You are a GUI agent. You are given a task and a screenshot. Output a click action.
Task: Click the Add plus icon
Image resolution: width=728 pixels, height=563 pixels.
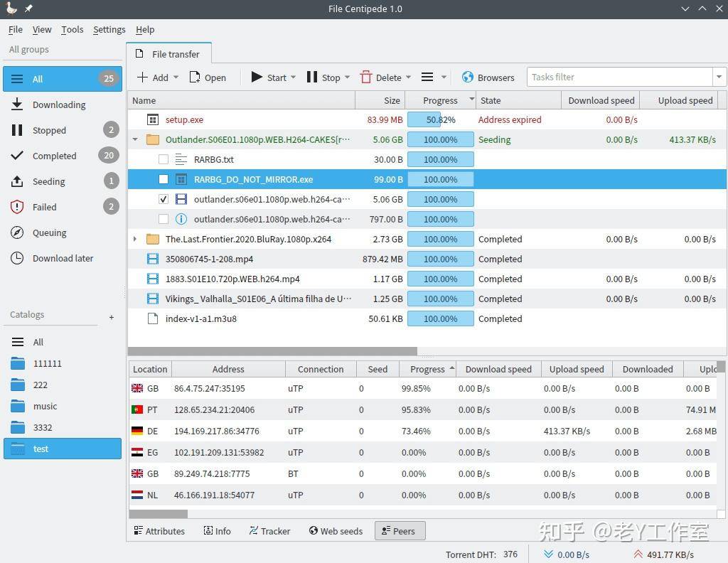(142, 77)
